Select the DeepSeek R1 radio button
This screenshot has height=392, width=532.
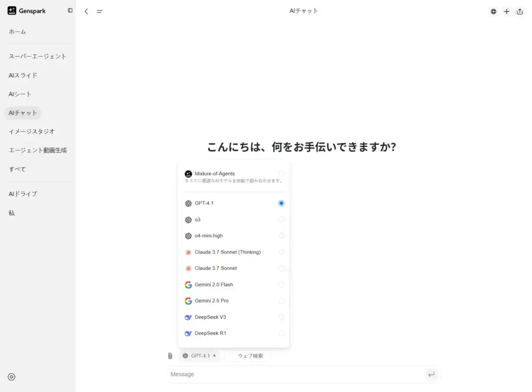click(x=281, y=333)
